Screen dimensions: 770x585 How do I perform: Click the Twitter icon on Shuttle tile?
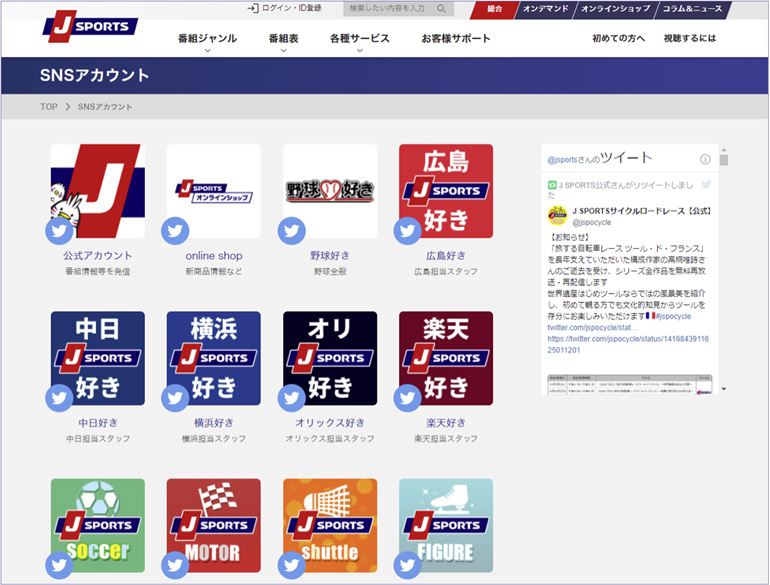[x=291, y=565]
